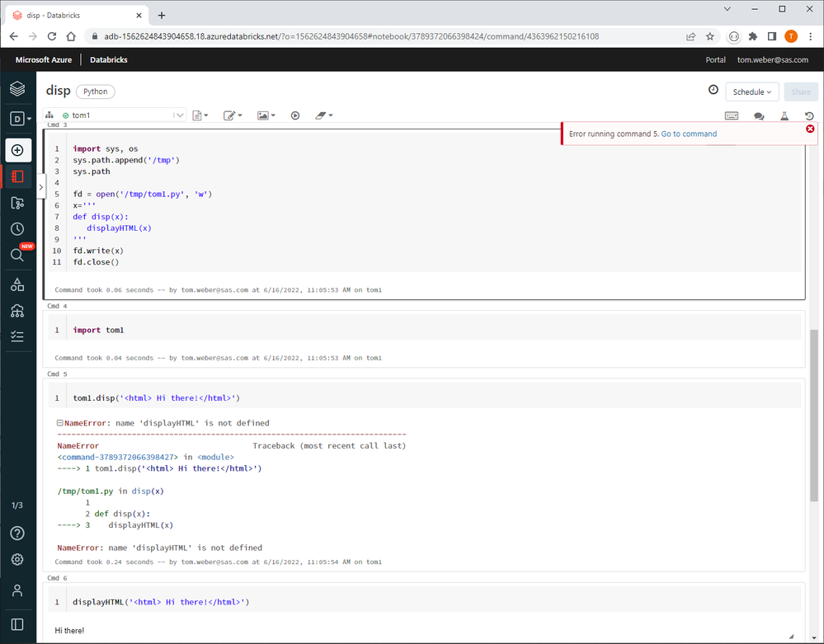The image size is (824, 644).
Task: Open the Create (plus) sidebar icon
Action: (17, 150)
